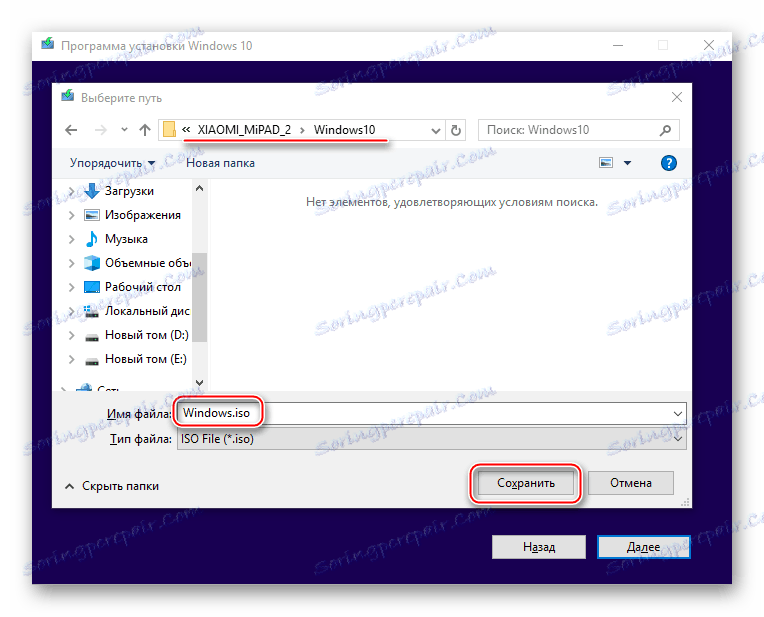
Task: Expand the Объемные объекты node
Action: pos(72,263)
